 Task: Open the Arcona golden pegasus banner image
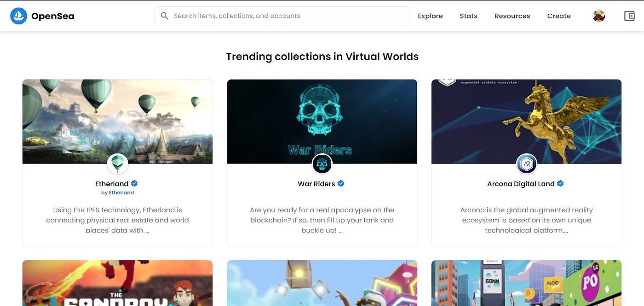click(526, 121)
